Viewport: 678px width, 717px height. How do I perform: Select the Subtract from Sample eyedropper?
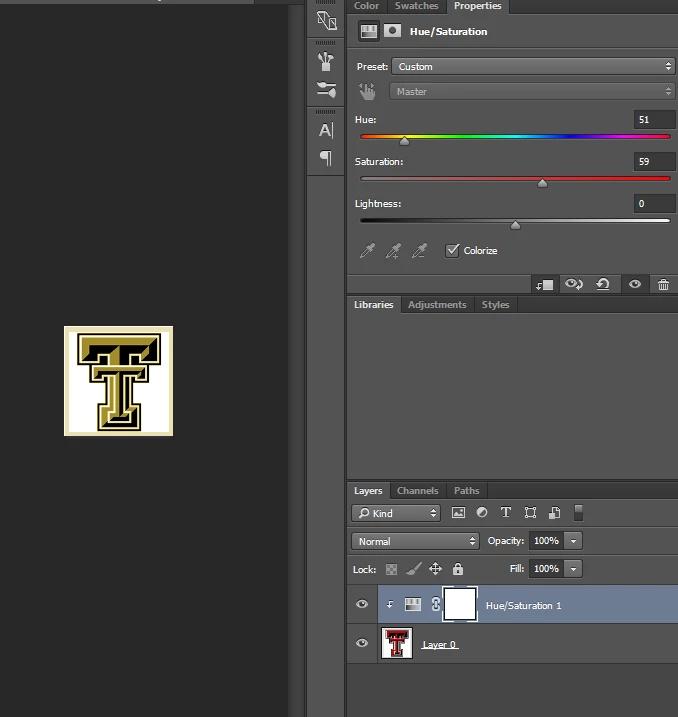click(419, 251)
